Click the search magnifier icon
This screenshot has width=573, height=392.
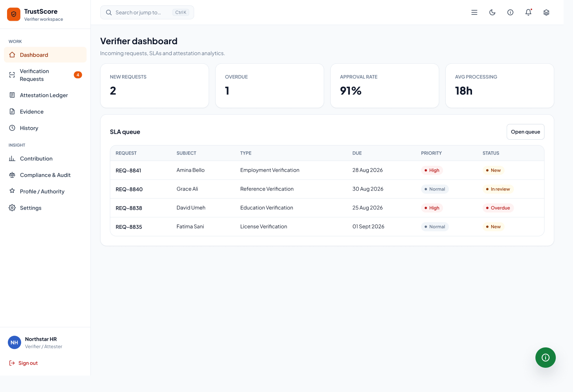[109, 13]
